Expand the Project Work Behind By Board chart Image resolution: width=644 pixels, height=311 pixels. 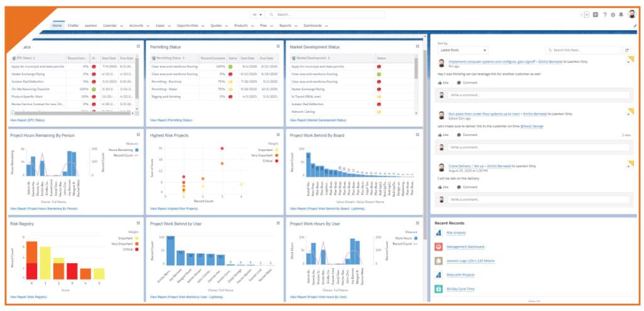[x=418, y=135]
